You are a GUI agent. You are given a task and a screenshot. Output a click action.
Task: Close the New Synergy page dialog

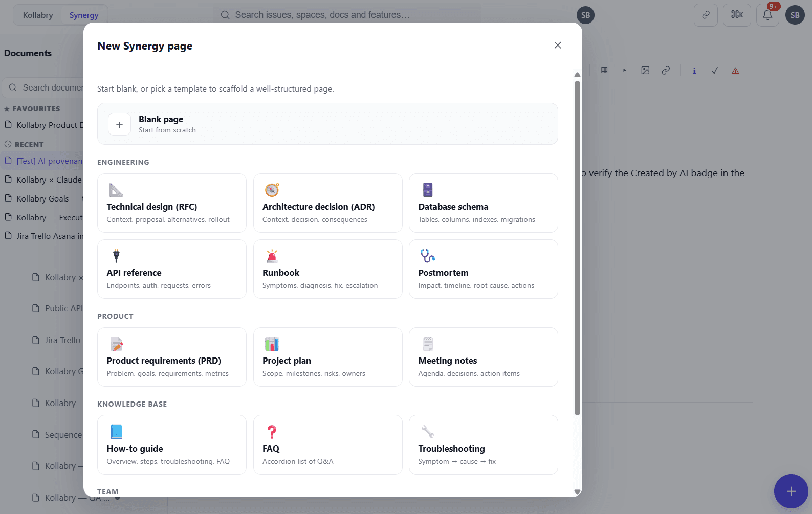[x=558, y=46]
